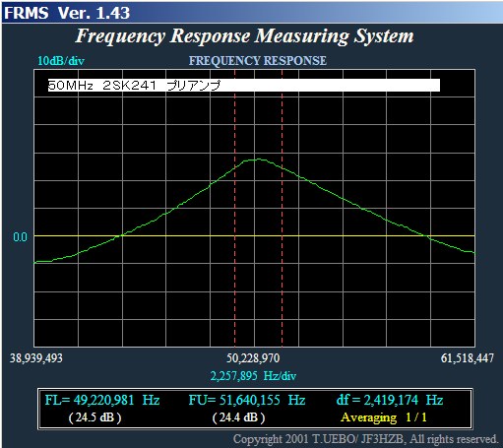Click the 2,257,895 Hz/div span label
503x448 pixels.
point(253,375)
